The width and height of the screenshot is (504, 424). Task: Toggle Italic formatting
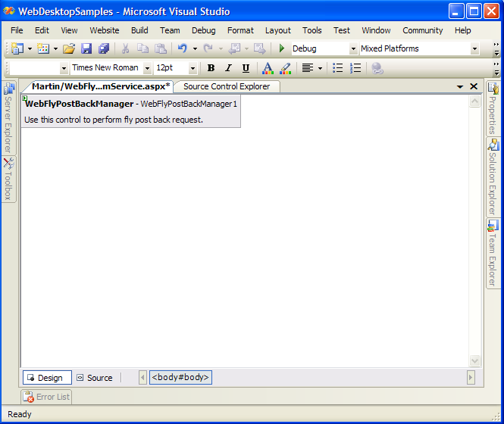pyautogui.click(x=228, y=68)
